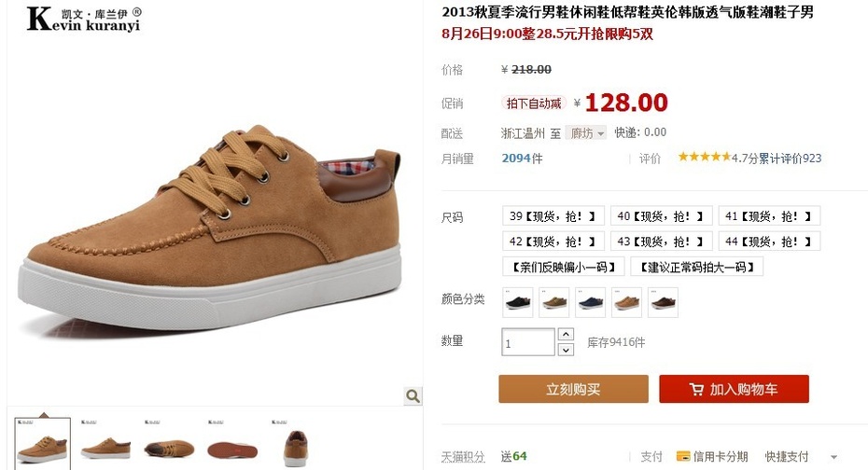The width and height of the screenshot is (868, 470).
Task: Select the black shoe color swatch
Action: click(518, 302)
